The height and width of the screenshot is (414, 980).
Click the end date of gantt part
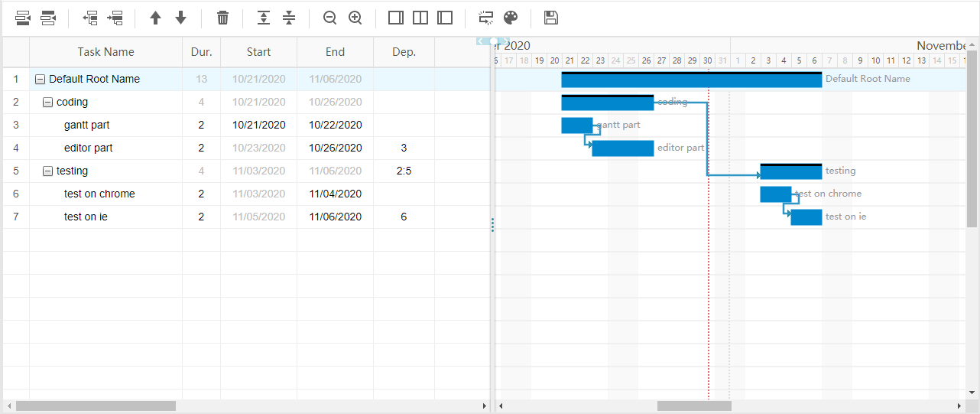click(335, 125)
